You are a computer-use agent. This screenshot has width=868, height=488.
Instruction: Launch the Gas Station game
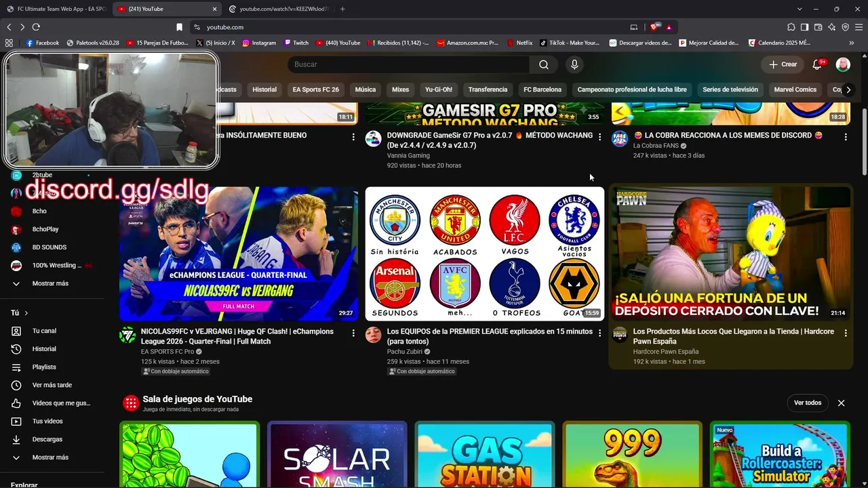point(485,455)
